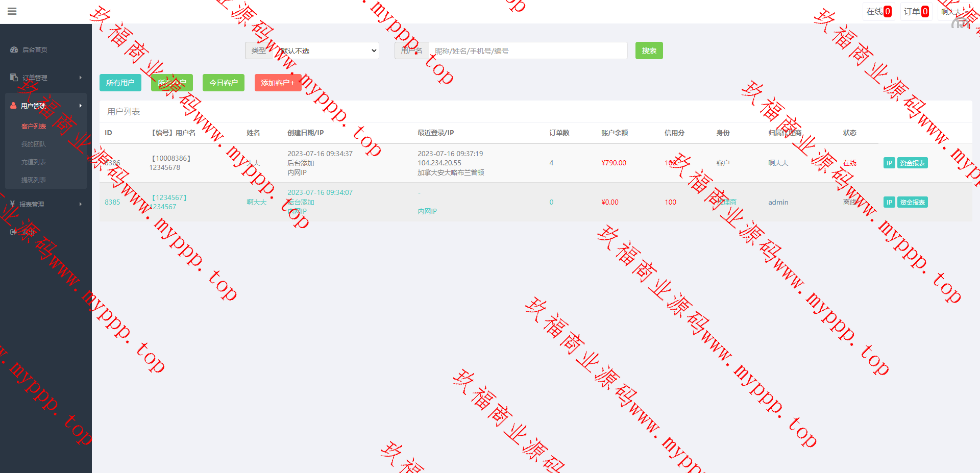Click the IP button for user 8386
This screenshot has width=980, height=473.
tap(889, 163)
